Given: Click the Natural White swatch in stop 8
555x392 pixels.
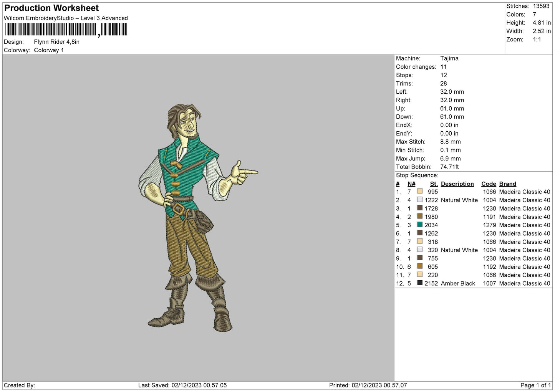Looking at the screenshot, I should click(x=420, y=250).
